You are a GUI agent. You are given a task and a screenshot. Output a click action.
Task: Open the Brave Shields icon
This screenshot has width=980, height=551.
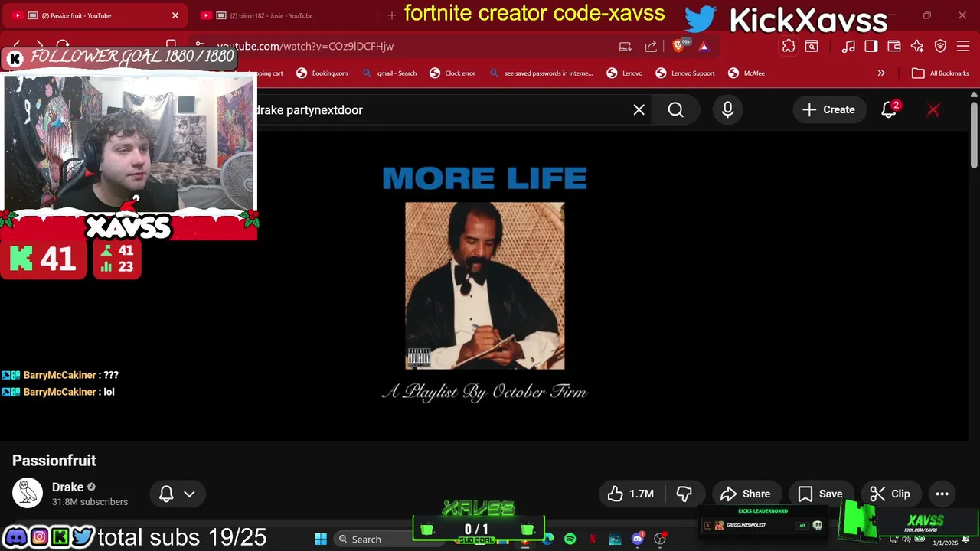678,46
